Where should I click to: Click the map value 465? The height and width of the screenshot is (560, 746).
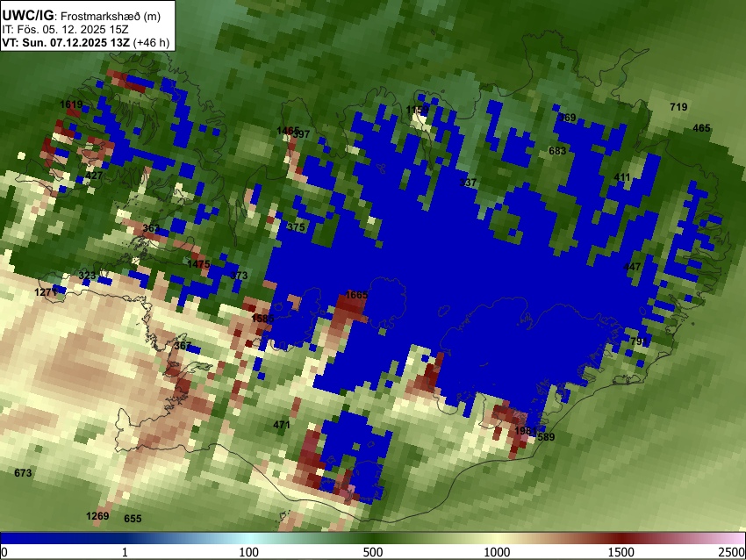tap(702, 128)
